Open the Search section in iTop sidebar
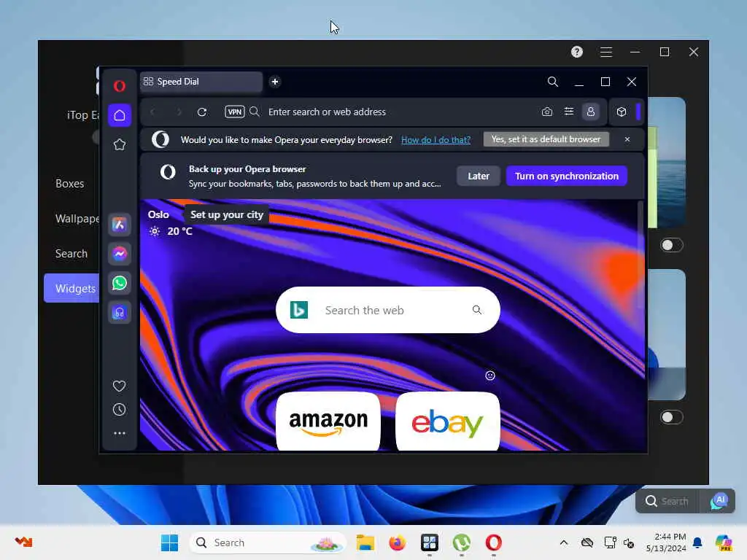 (71, 254)
